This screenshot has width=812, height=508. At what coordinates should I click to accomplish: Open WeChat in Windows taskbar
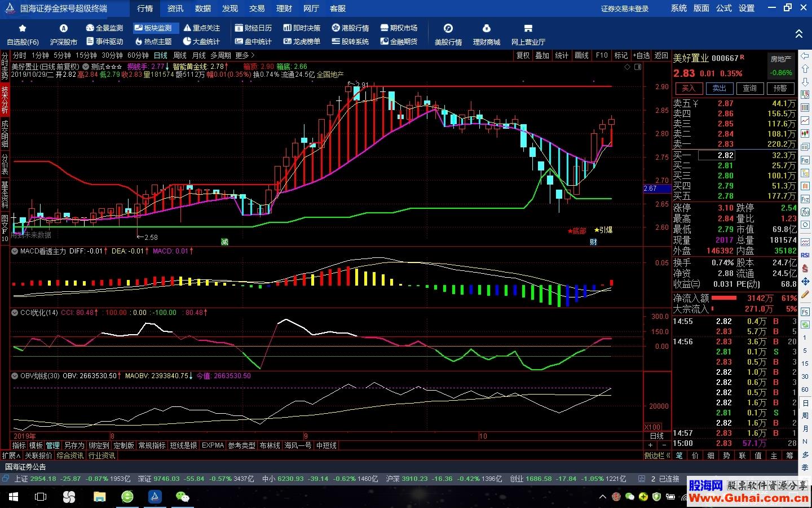point(182,497)
